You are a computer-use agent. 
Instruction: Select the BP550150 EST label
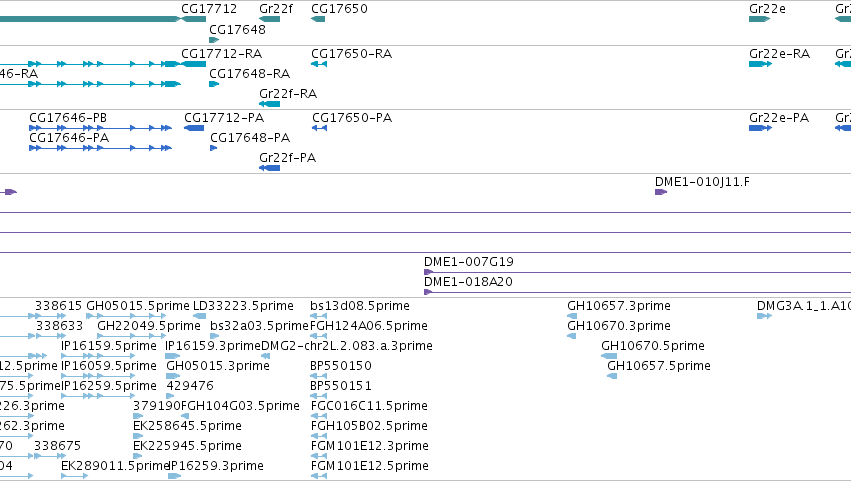point(341,365)
